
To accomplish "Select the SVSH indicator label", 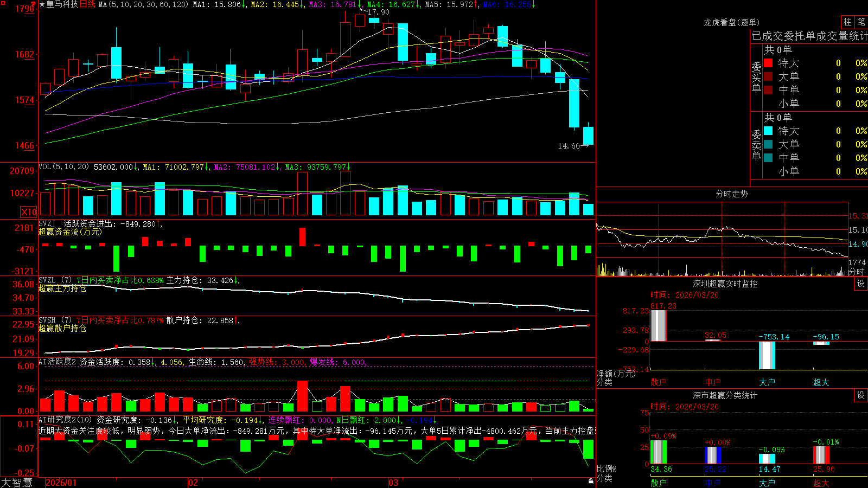I will tap(47, 320).
